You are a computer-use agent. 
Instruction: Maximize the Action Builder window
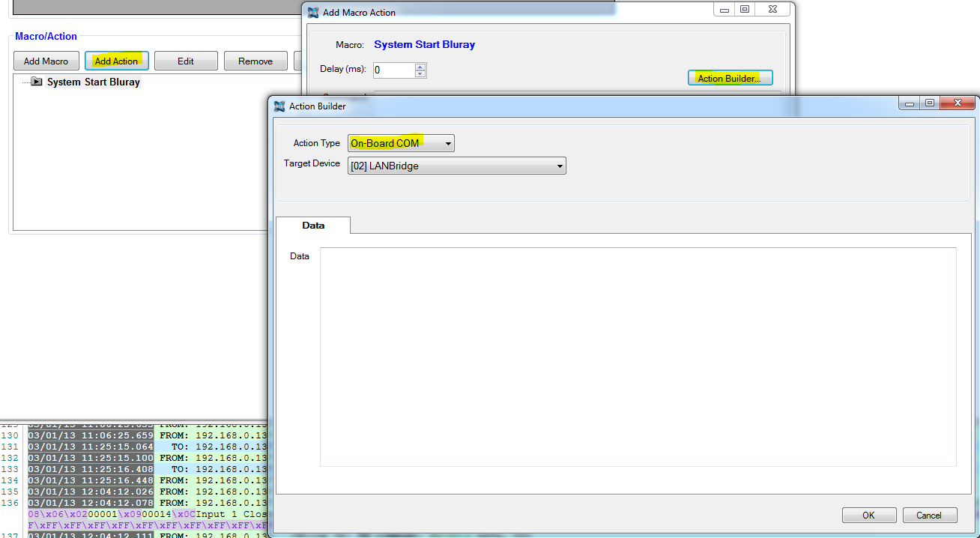(929, 103)
